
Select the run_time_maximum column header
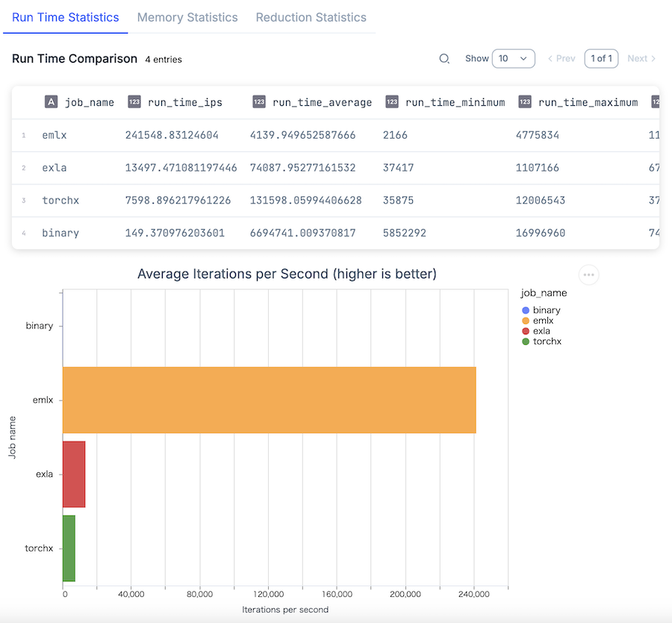pos(588,103)
